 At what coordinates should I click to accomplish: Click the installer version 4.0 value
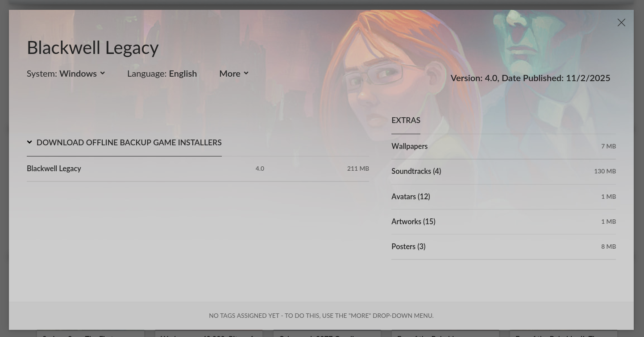(260, 168)
